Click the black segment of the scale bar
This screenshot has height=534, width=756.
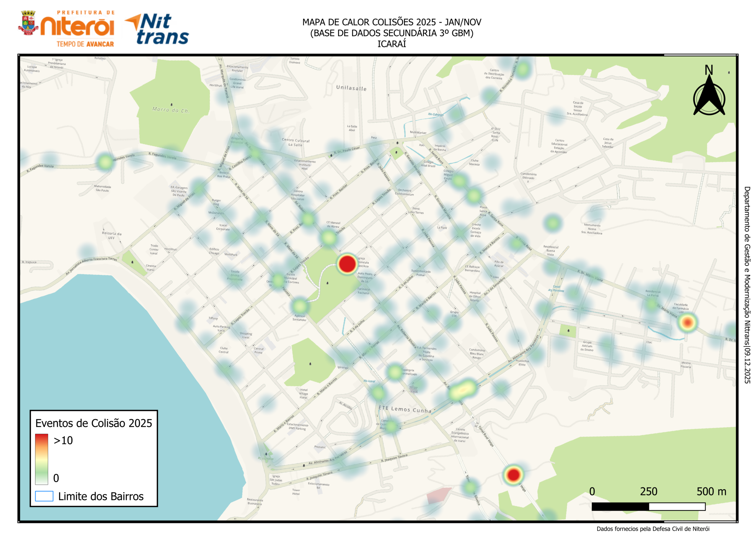point(620,506)
